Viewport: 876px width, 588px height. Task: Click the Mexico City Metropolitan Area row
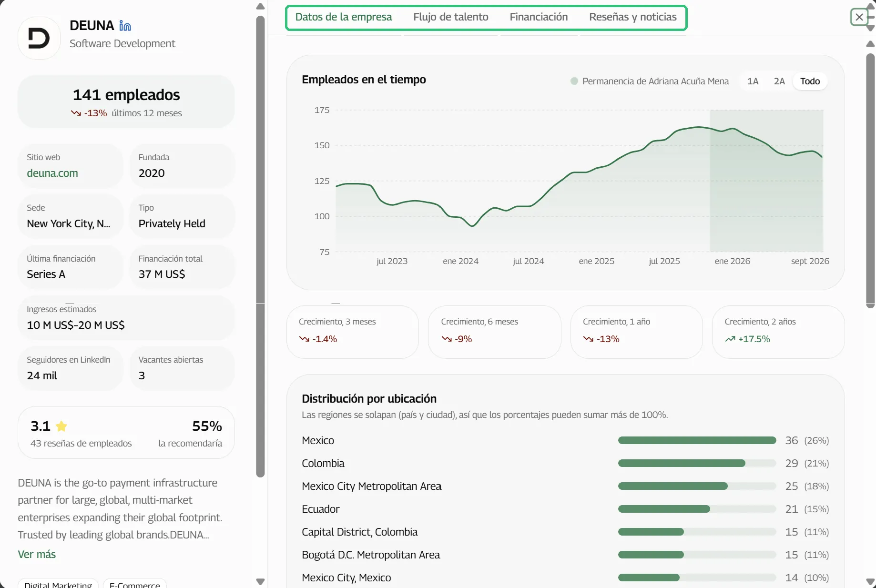565,486
